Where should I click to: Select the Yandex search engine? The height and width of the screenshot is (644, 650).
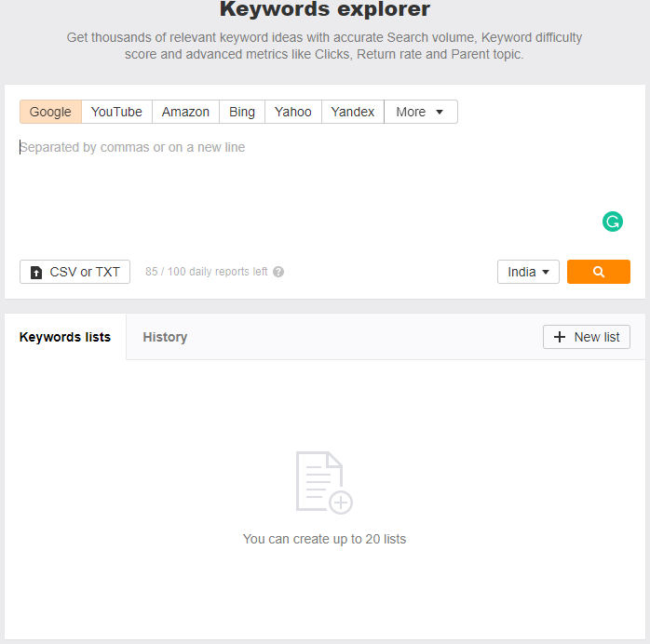coord(352,112)
